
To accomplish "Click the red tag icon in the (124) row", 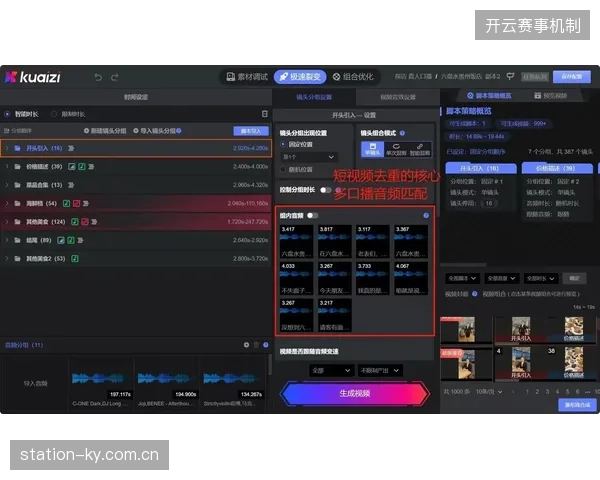I will [x=85, y=222].
